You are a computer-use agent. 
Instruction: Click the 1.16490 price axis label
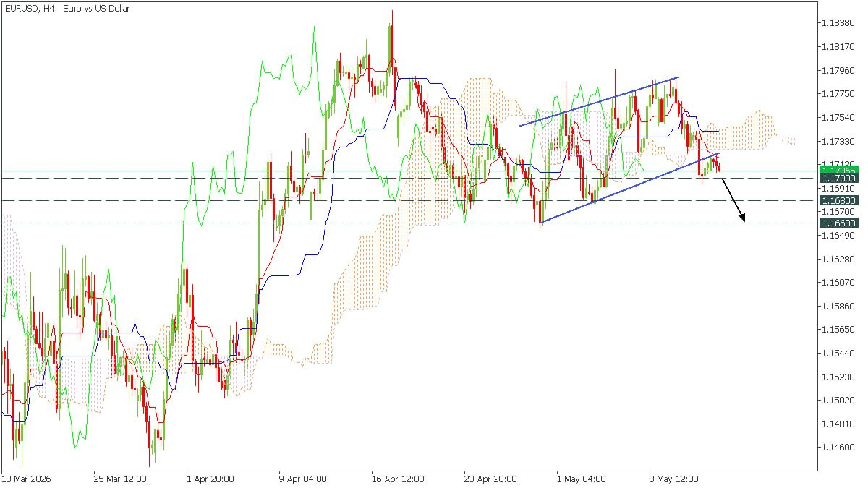click(x=839, y=236)
